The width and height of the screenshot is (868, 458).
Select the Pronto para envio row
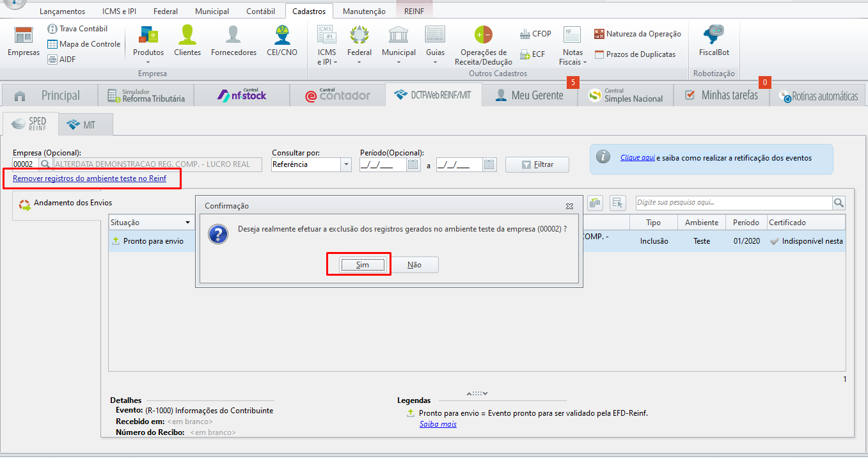(x=477, y=241)
